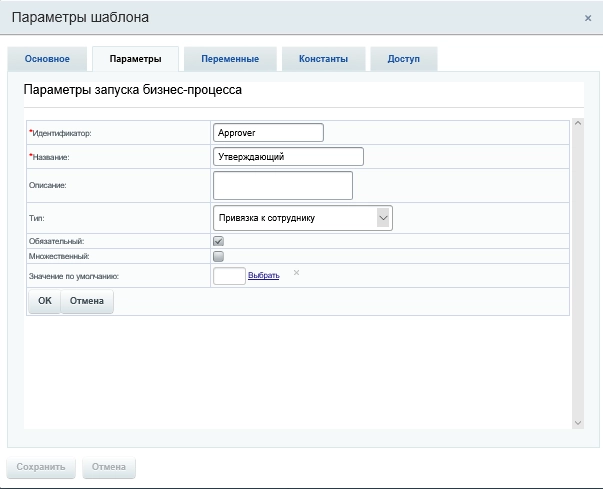Screen dimensions: 603x489
Task: Click Отмена next to the OK button
Action: pos(87,301)
